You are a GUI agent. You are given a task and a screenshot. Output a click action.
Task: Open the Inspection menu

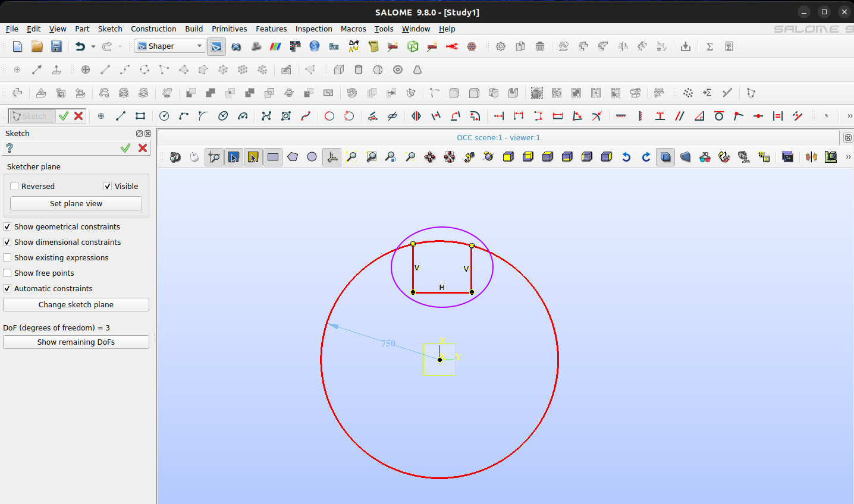tap(313, 29)
